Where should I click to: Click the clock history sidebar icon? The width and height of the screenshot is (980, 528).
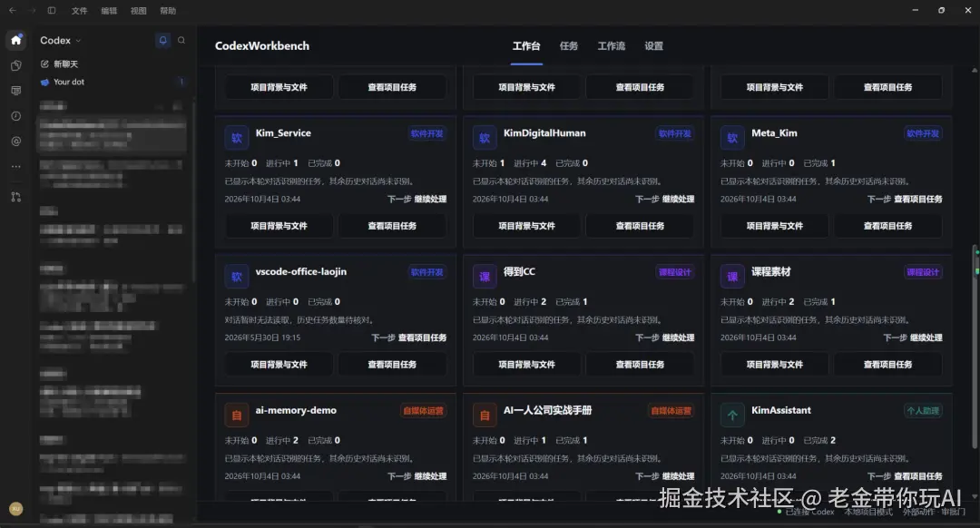(16, 116)
